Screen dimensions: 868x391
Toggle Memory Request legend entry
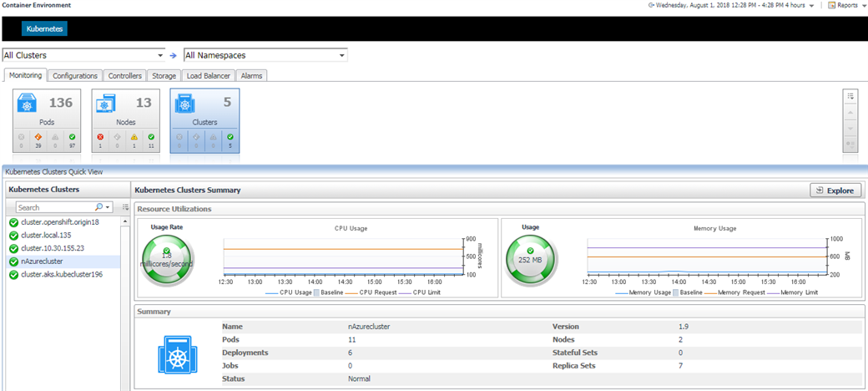point(734,292)
